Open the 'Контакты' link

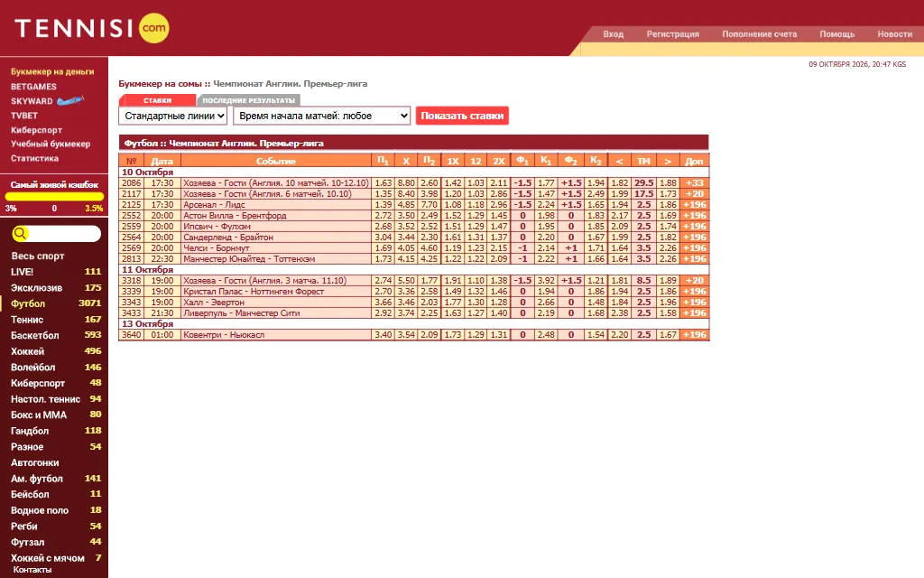(32, 570)
